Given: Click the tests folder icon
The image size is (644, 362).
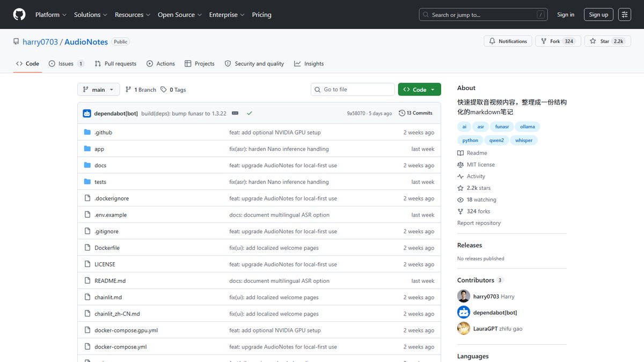Looking at the screenshot, I should (x=87, y=182).
